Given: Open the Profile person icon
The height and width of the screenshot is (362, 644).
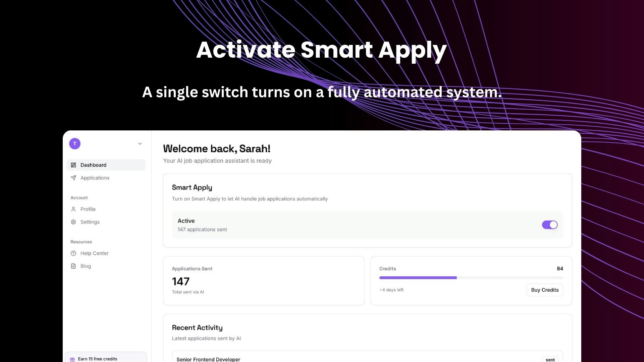Looking at the screenshot, I should [x=73, y=209].
